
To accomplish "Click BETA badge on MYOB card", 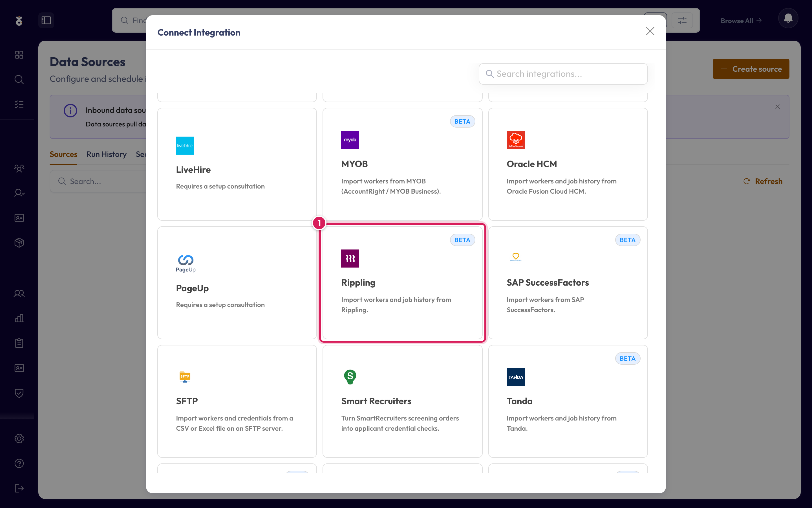I will (462, 121).
